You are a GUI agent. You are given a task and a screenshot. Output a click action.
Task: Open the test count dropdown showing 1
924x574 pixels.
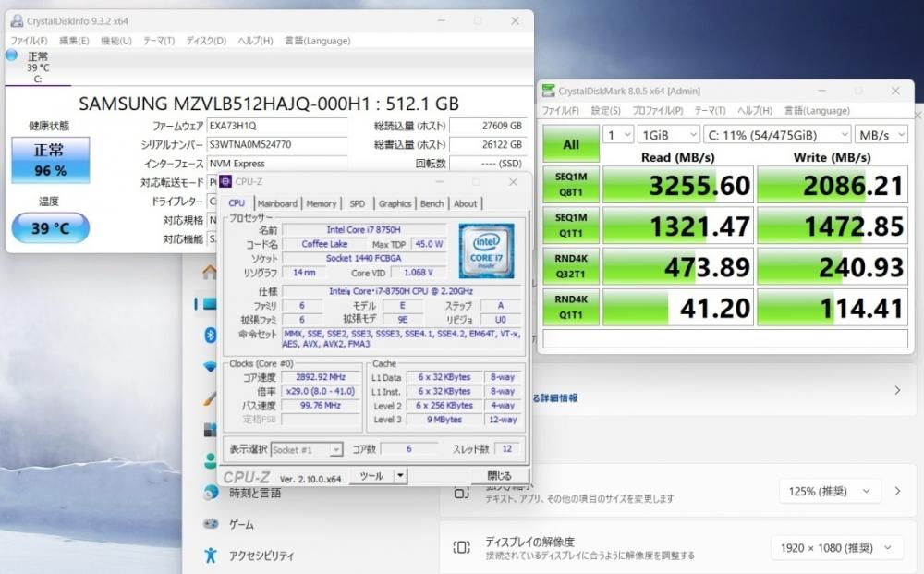(618, 135)
